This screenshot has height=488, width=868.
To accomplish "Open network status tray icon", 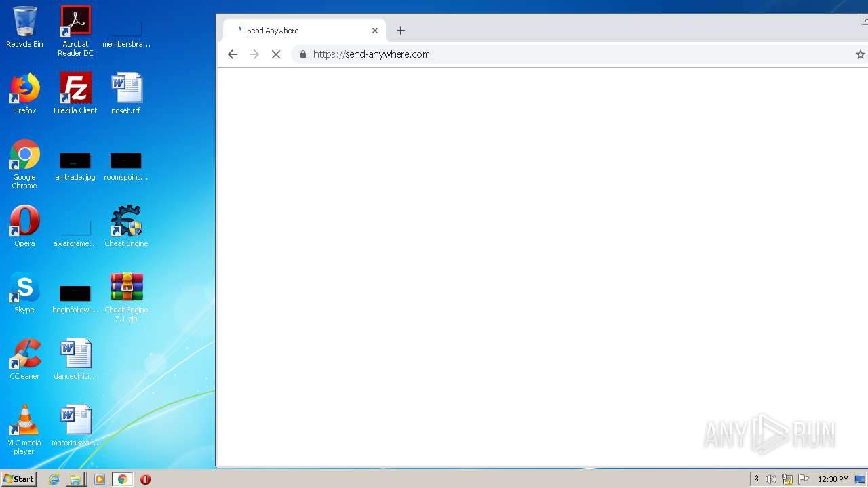I will pos(787,479).
